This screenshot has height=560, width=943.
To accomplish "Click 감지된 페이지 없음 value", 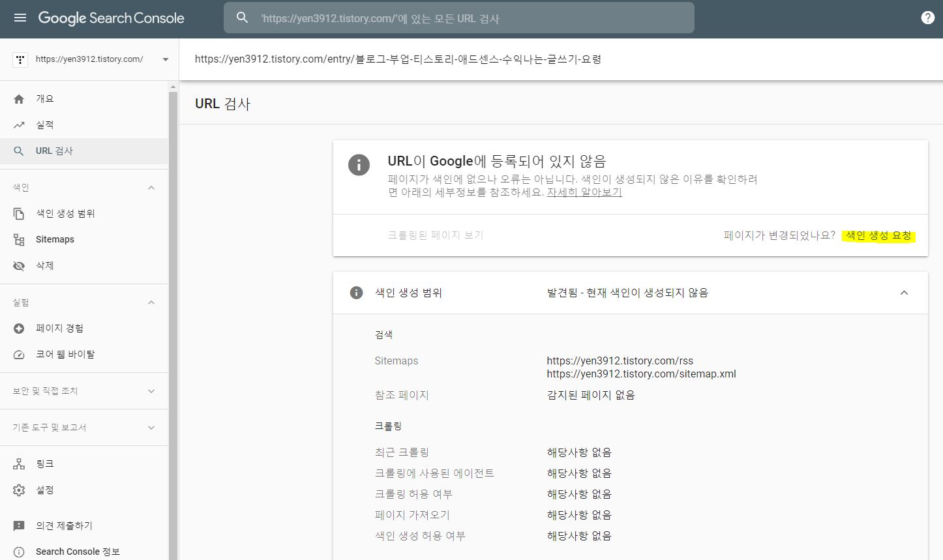I will point(591,395).
